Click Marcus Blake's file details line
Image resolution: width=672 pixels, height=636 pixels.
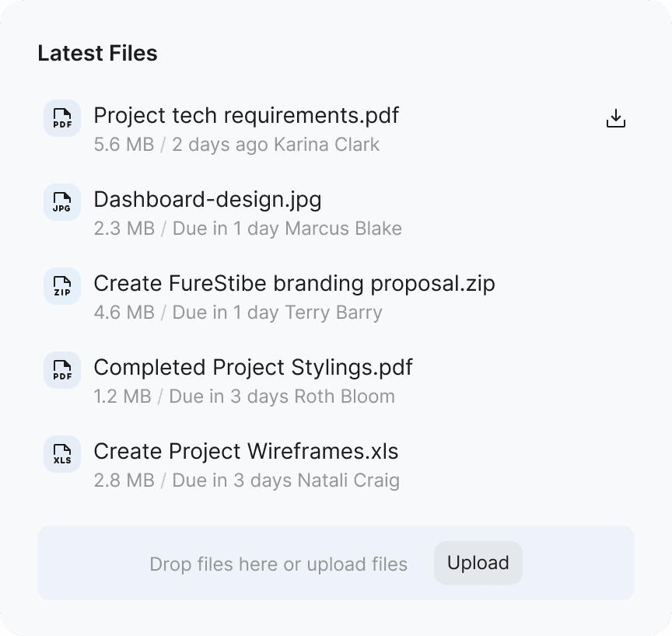(x=247, y=229)
